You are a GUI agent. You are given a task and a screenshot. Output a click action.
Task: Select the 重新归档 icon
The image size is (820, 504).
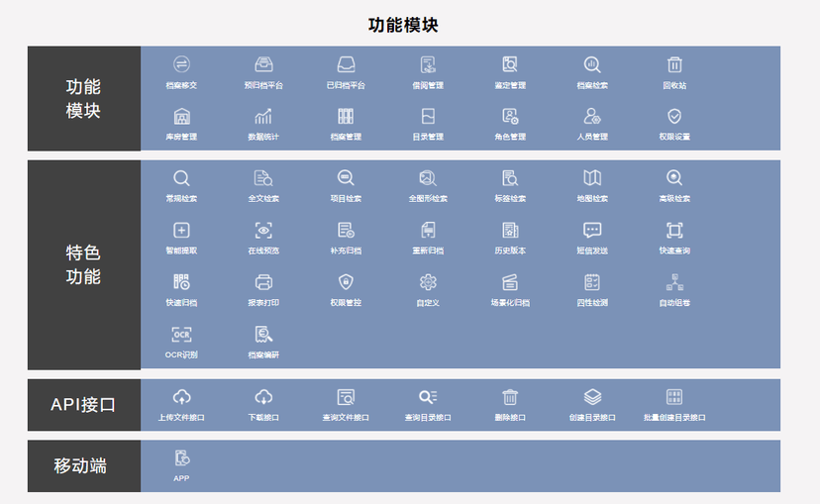(428, 230)
